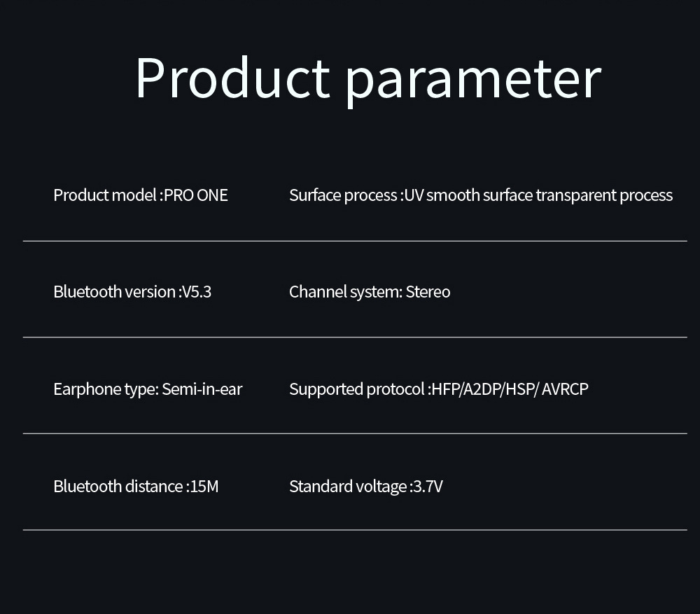Screen dimensions: 700x614
Task: Click the Earphone type Semi-in-ear entry
Action: (x=147, y=389)
